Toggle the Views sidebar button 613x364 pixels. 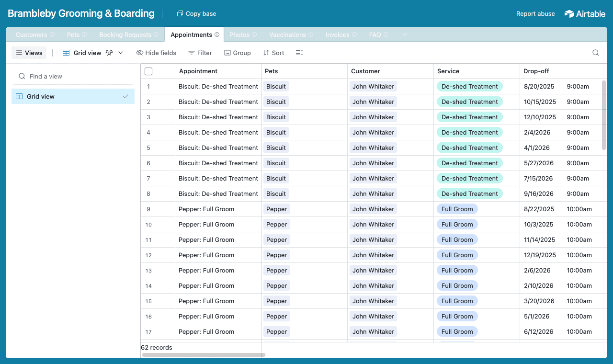(29, 53)
